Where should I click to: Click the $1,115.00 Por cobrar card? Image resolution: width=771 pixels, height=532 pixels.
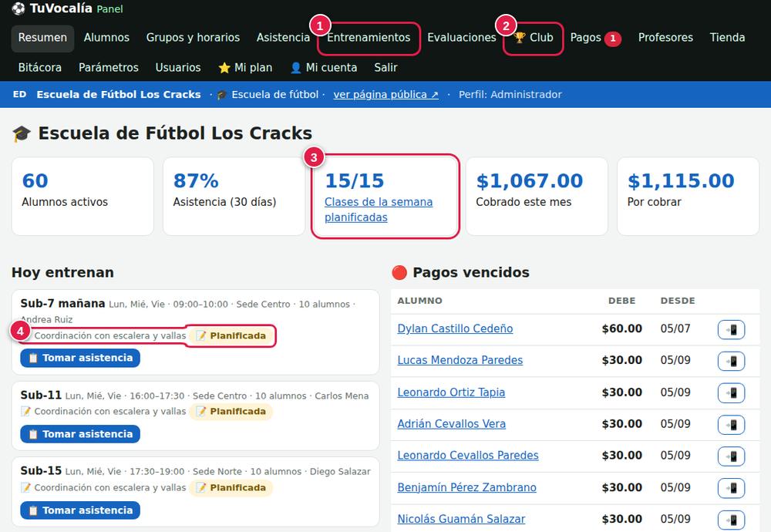[688, 196]
